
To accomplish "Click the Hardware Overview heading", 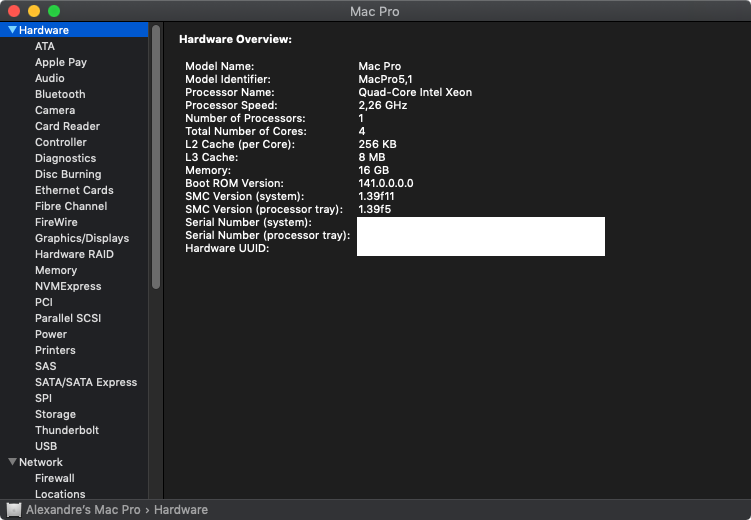I will (x=235, y=39).
